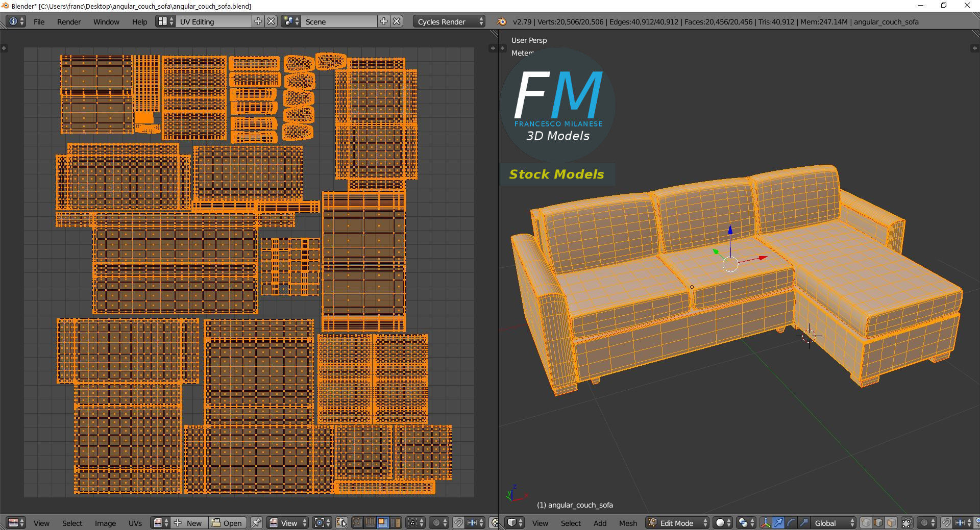Open the UV pivot point selector
Viewport: 980px width, 530px height.
click(322, 523)
